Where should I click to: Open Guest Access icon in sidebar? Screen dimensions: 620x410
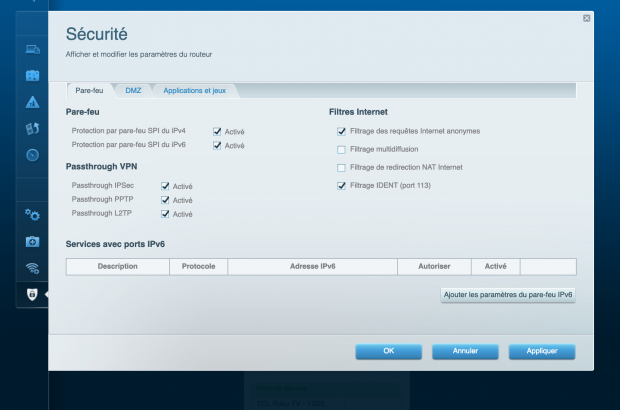[x=32, y=75]
